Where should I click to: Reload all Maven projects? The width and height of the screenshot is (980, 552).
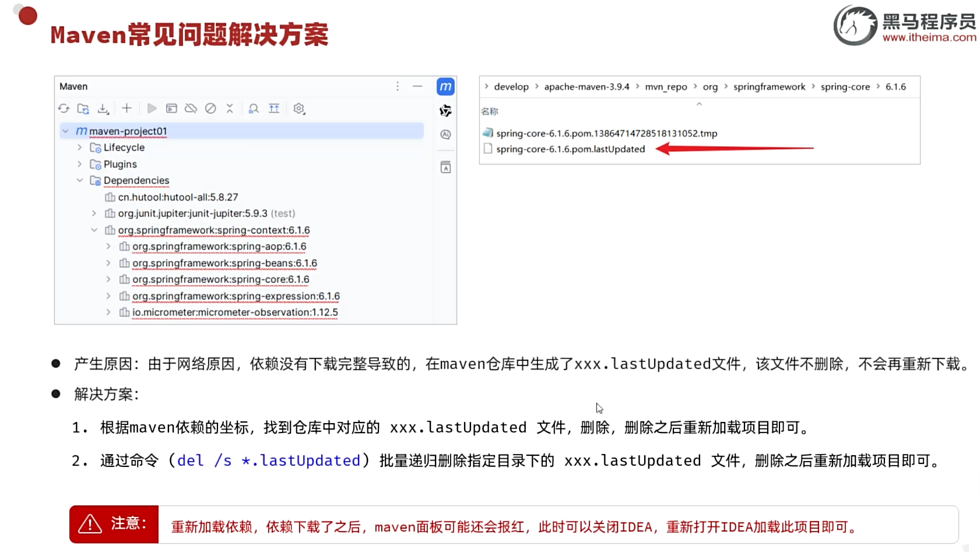[x=64, y=109]
